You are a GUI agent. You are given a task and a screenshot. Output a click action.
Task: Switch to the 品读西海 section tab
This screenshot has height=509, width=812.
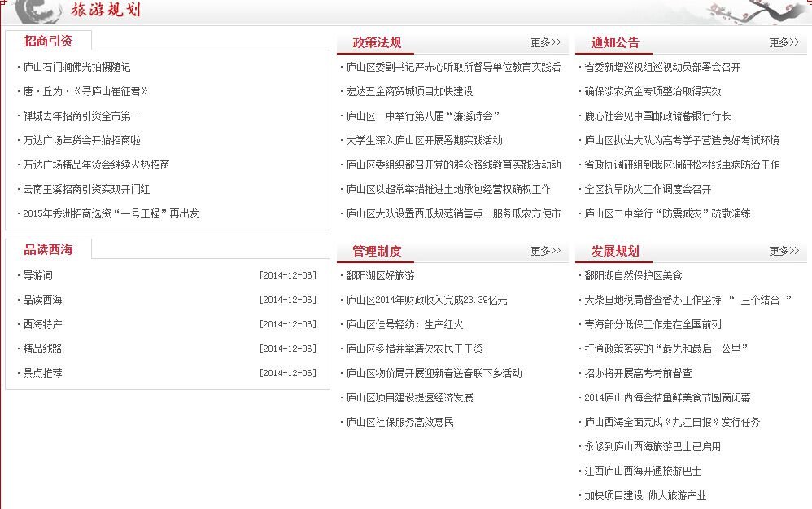click(50, 249)
